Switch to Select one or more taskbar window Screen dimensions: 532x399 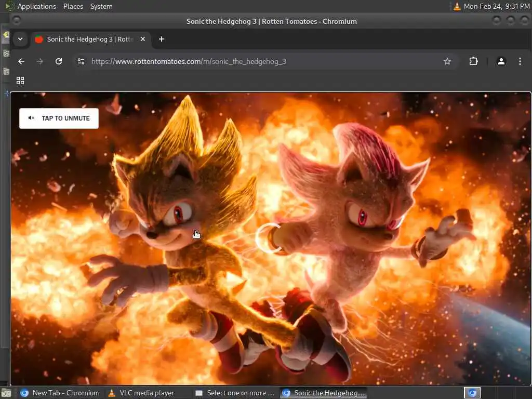[235, 393]
